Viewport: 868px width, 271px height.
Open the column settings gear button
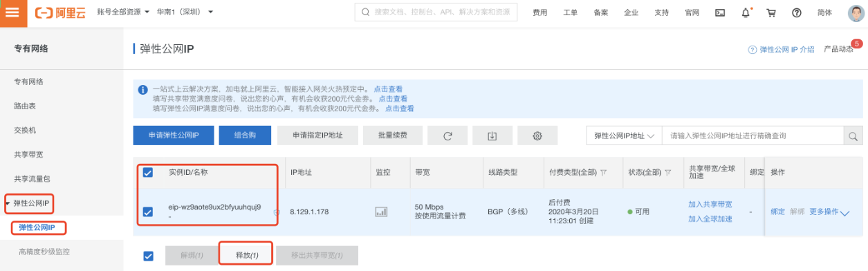click(x=537, y=136)
